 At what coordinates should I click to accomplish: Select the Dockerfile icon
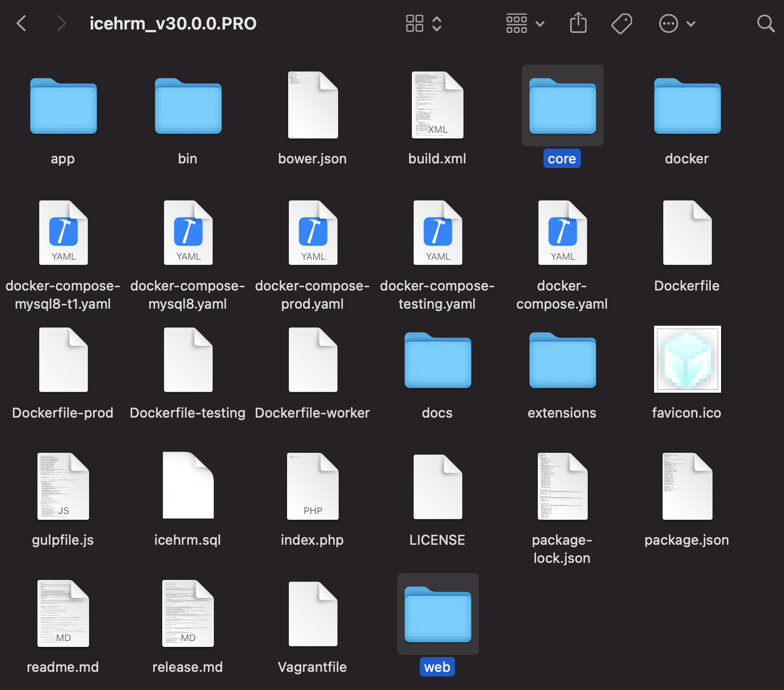tap(687, 233)
